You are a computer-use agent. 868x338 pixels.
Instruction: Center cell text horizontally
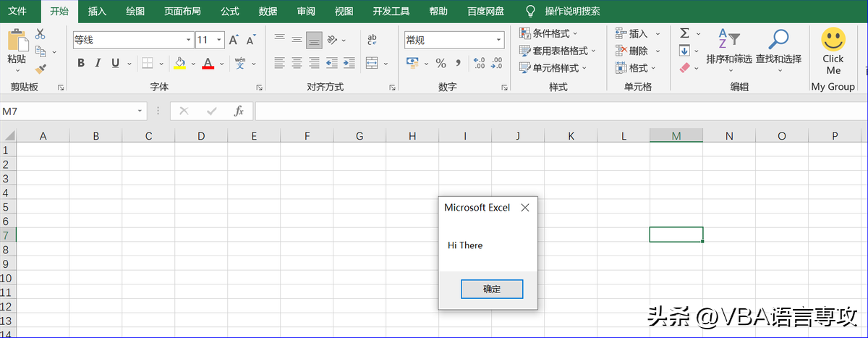tap(297, 63)
